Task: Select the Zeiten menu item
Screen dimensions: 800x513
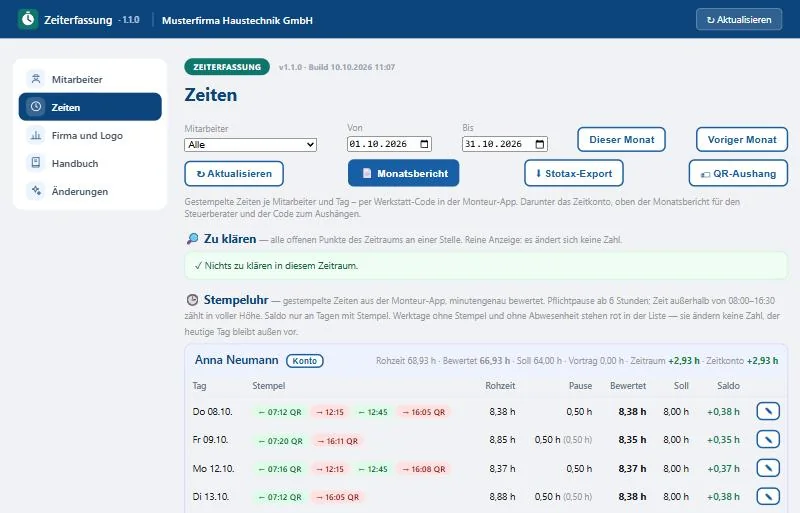Action: (x=90, y=107)
